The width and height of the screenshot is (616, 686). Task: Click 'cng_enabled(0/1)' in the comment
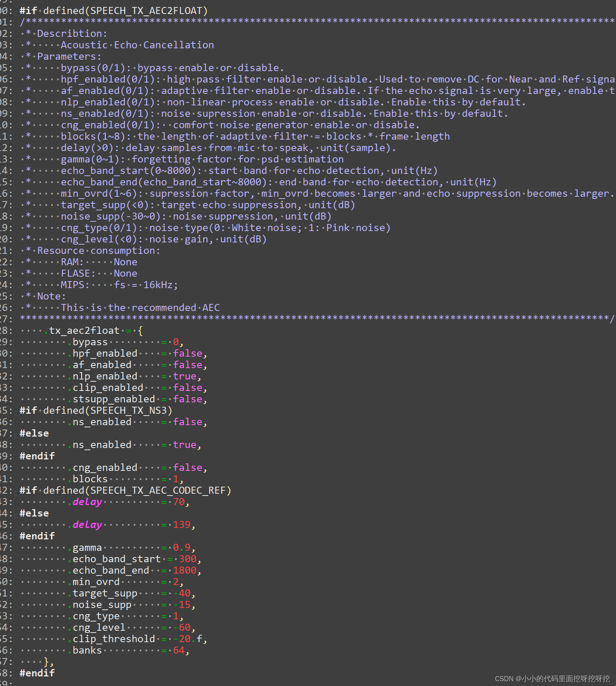point(108,125)
